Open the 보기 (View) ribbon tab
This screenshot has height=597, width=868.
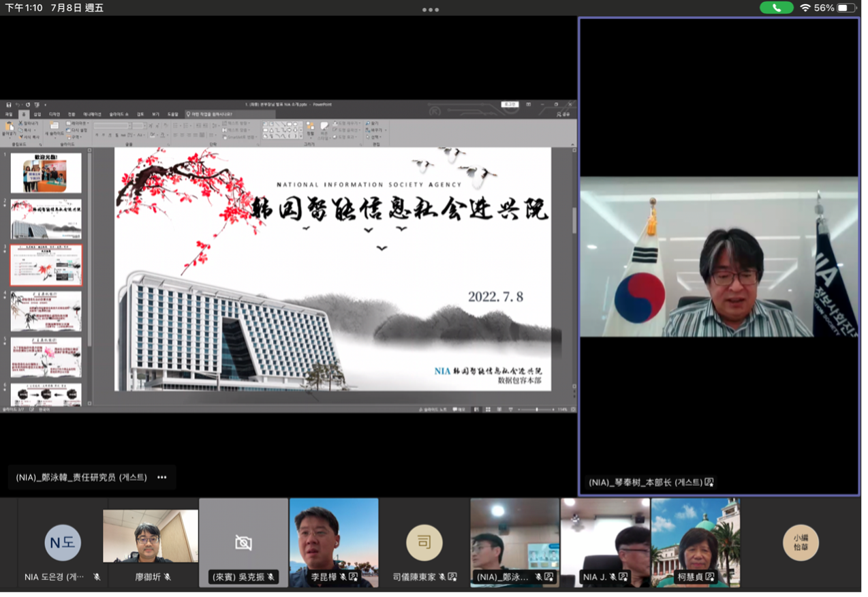click(155, 114)
